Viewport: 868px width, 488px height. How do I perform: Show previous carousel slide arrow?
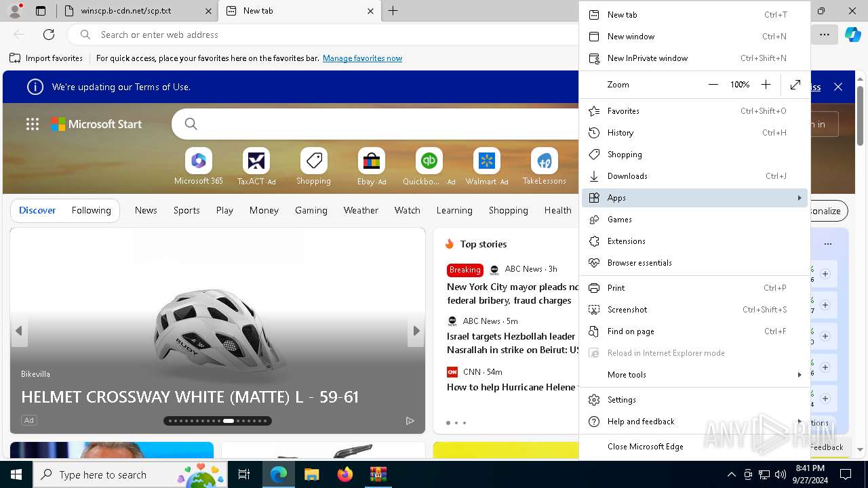[19, 331]
